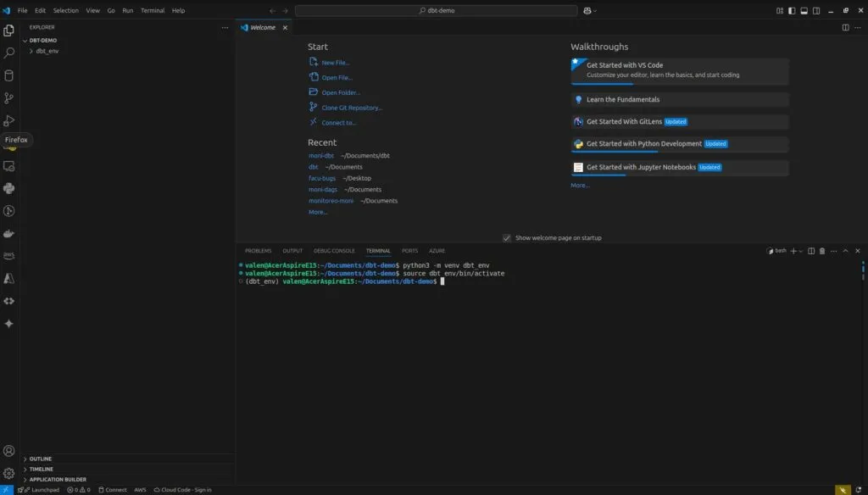Open the Manage gear icon

8,474
